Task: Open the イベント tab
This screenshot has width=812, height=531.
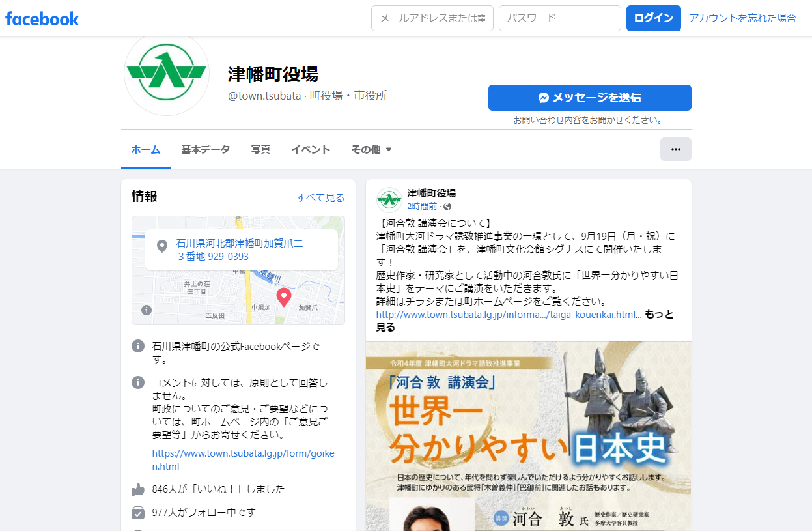Action: [x=311, y=149]
